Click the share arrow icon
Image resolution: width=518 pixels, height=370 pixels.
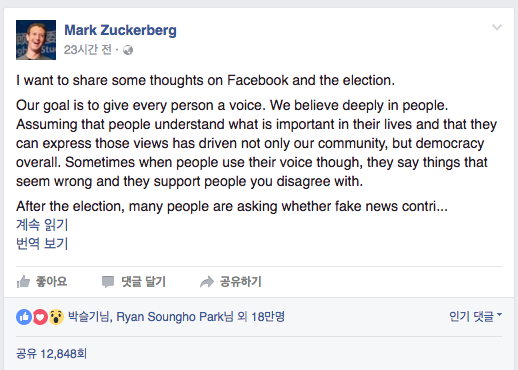(x=207, y=282)
